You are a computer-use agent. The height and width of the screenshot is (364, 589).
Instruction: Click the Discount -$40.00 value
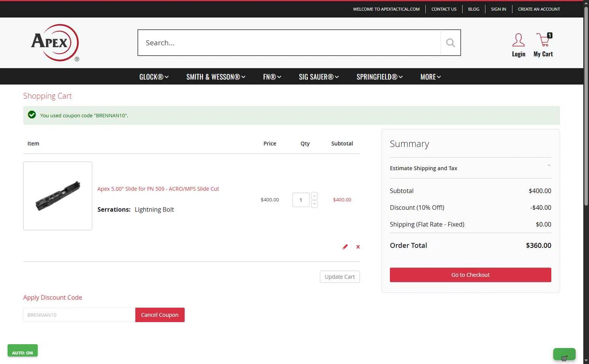point(541,208)
